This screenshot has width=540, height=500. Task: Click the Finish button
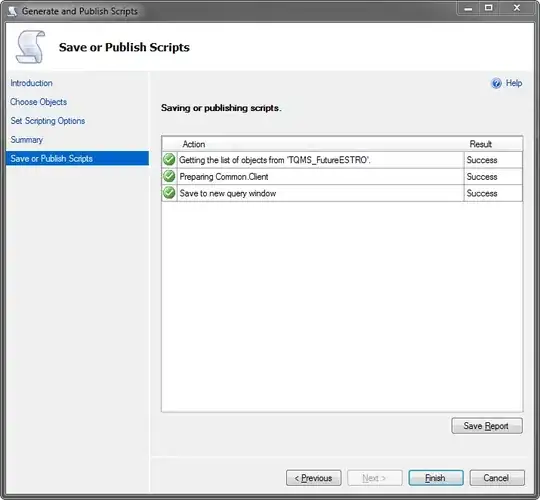click(x=436, y=478)
